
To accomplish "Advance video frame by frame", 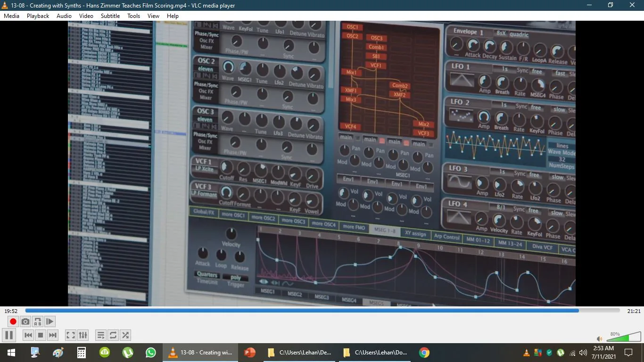I will click(x=50, y=321).
